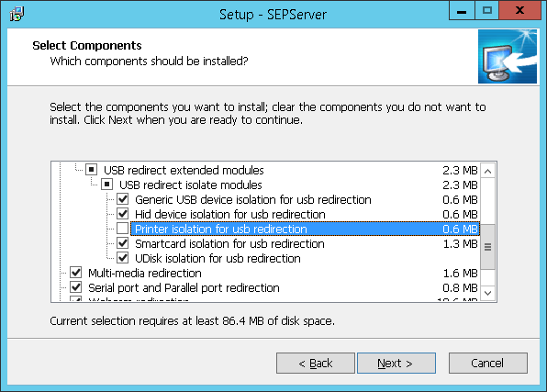Uncheck UDisk isolation for usb redirection
The image size is (547, 392).
tap(122, 258)
